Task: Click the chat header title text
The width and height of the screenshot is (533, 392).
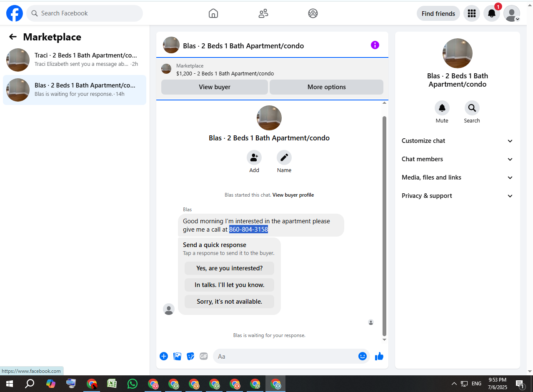Action: [x=243, y=46]
